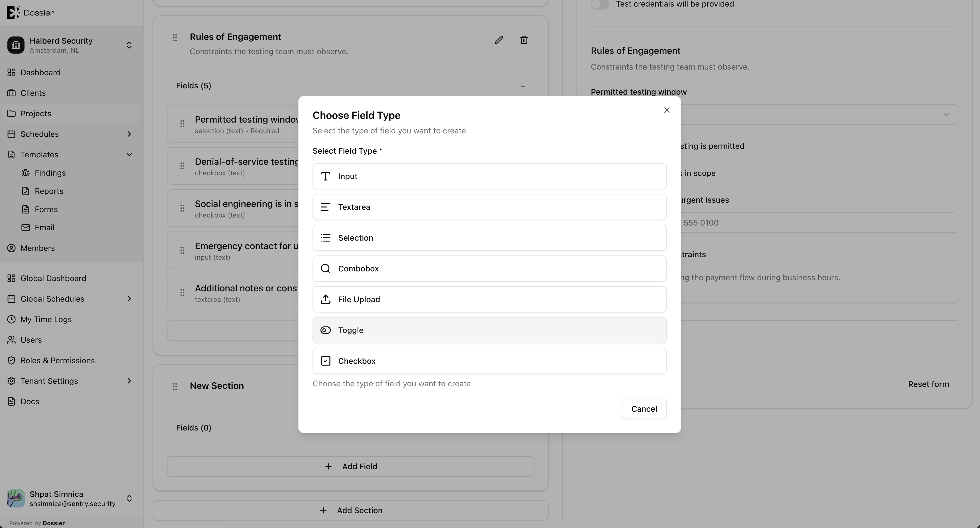Toggle Test credentials will be provided
This screenshot has width=980, height=528.
pyautogui.click(x=600, y=4)
